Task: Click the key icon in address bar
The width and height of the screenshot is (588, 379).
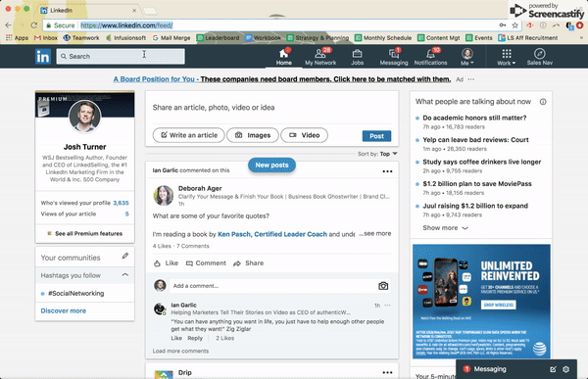Action: pyautogui.click(x=503, y=25)
